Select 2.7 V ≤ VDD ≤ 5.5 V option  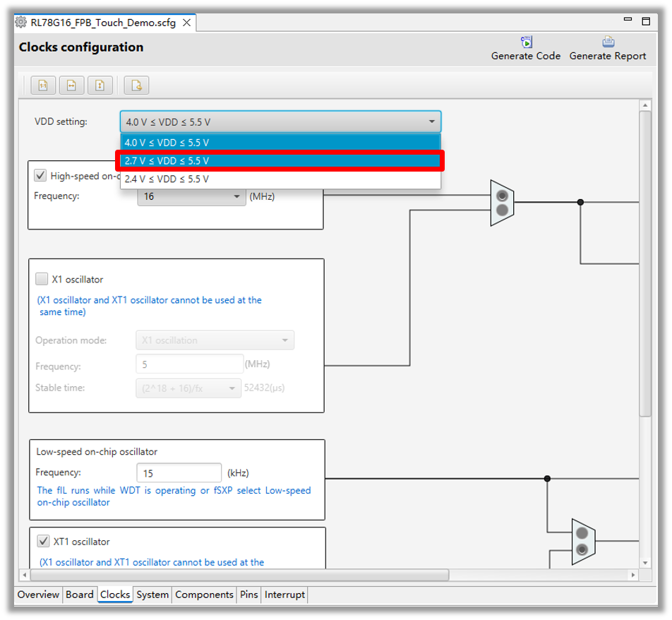point(280,161)
